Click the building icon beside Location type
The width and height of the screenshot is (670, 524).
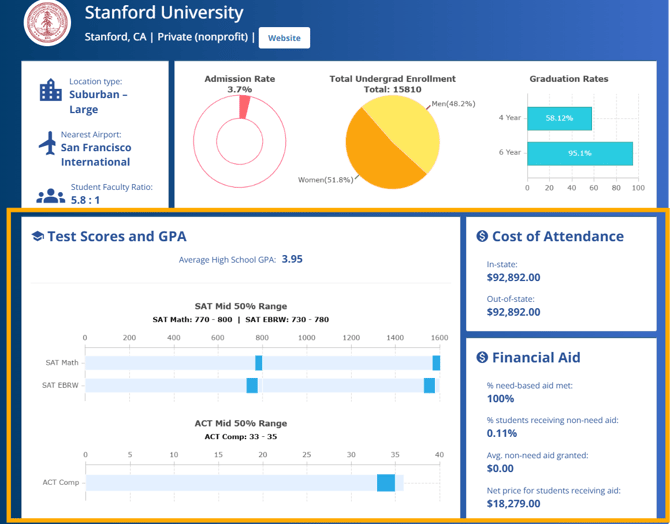50,92
